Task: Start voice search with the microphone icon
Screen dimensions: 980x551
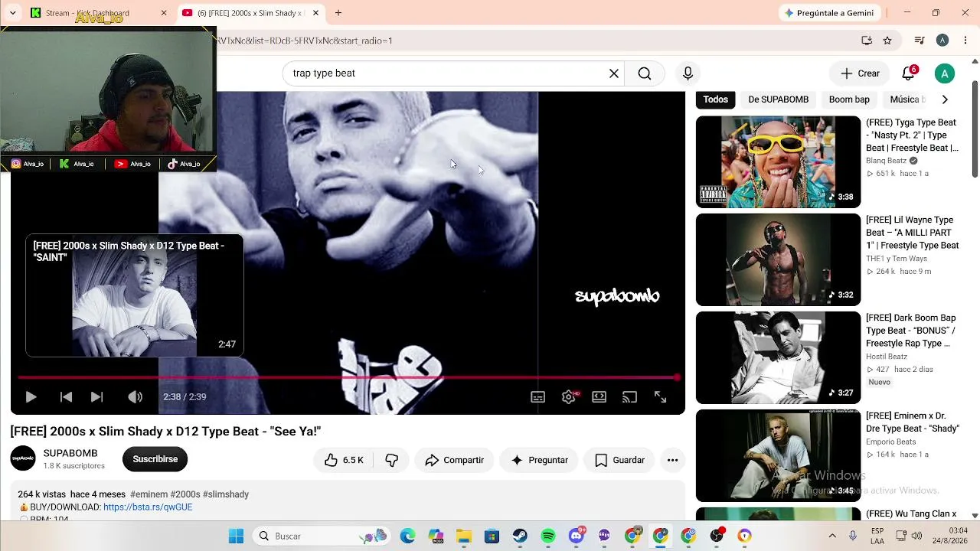Action: tap(688, 73)
